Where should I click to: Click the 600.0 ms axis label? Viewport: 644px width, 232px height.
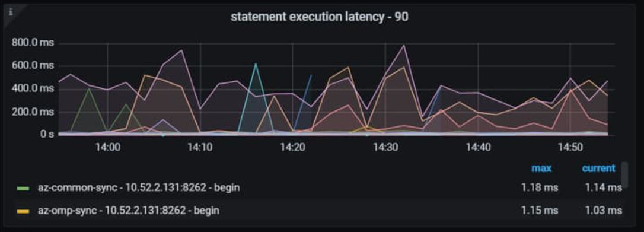tap(33, 66)
